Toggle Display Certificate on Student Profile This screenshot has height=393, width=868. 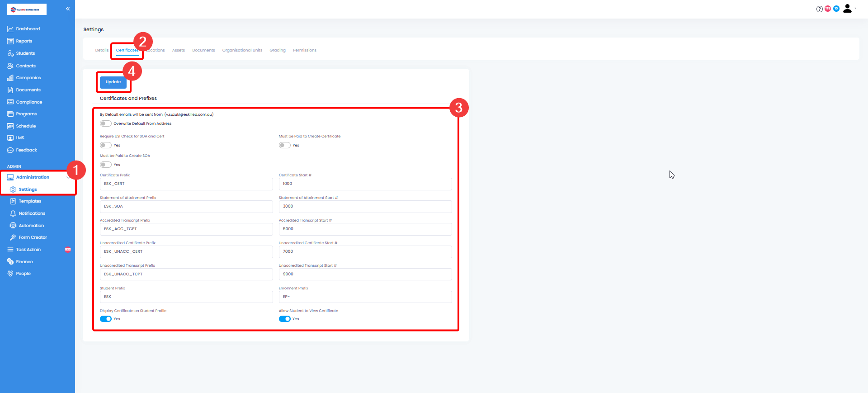click(106, 319)
